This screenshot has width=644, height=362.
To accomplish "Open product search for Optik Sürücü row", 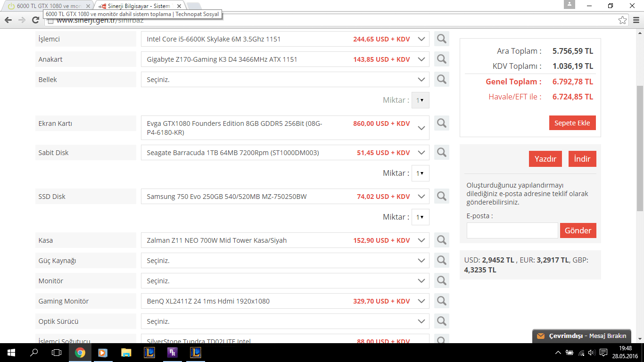I will pos(442,321).
